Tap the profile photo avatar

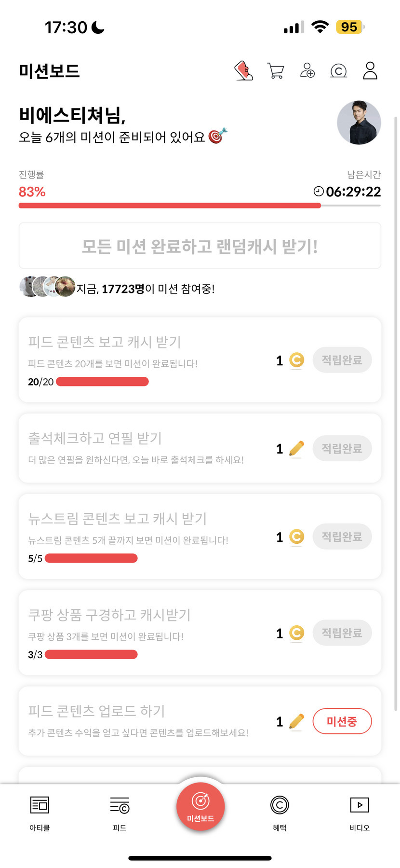tap(359, 123)
